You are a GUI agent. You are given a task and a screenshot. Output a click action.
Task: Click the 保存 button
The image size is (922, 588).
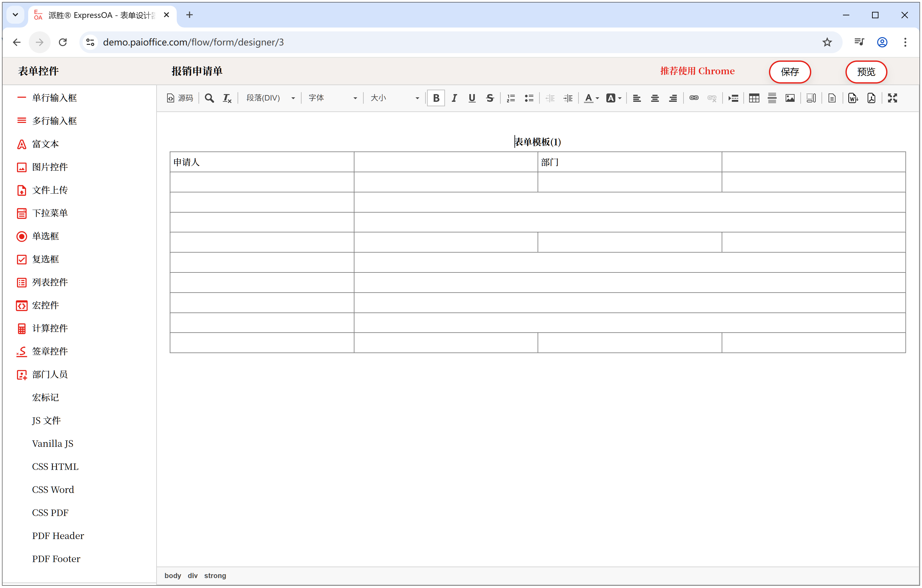(789, 72)
